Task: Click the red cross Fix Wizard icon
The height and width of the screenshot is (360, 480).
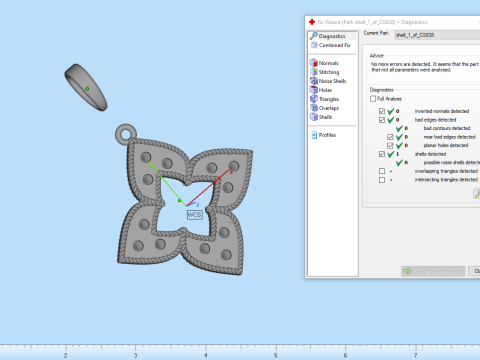Action: pos(312,22)
